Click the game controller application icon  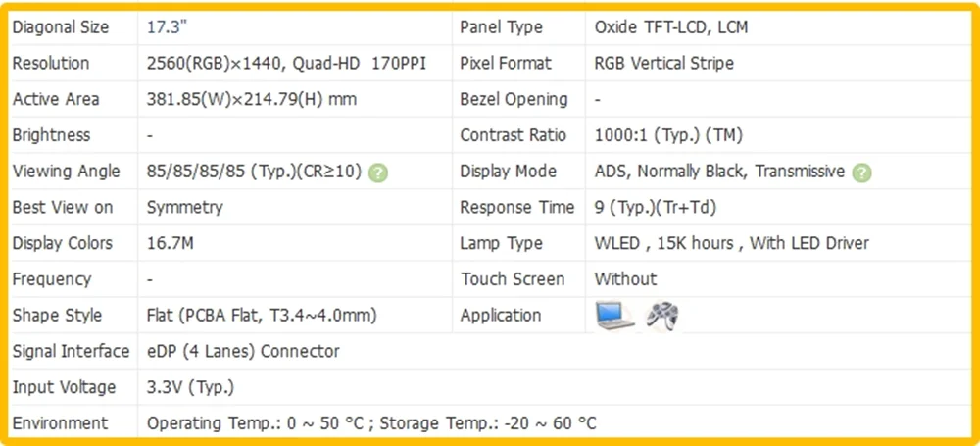662,316
